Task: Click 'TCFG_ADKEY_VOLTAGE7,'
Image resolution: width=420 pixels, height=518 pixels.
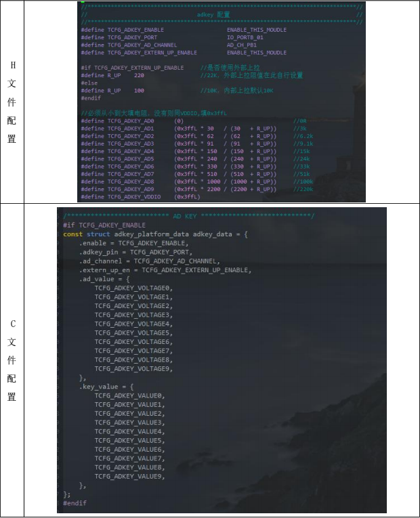Action: tap(133, 351)
